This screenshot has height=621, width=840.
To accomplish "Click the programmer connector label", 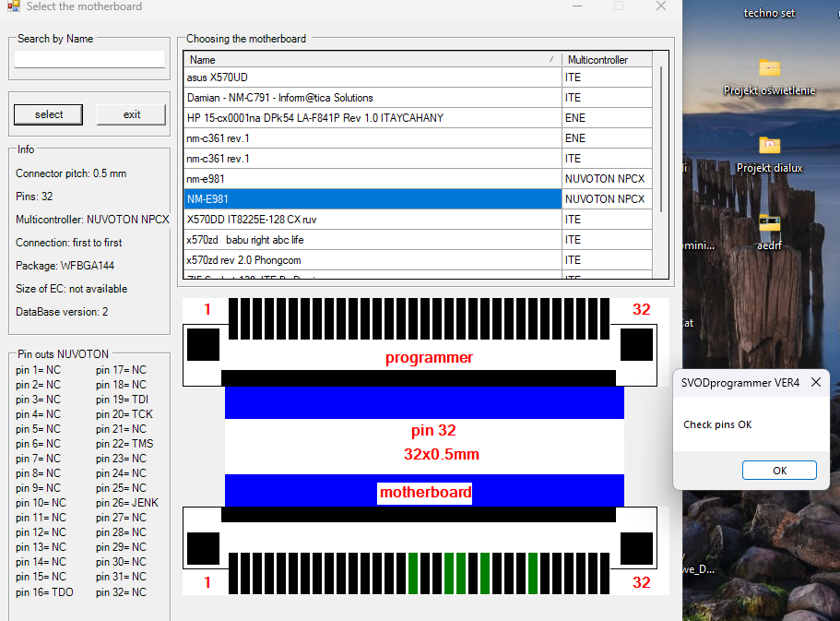I will (x=429, y=358).
